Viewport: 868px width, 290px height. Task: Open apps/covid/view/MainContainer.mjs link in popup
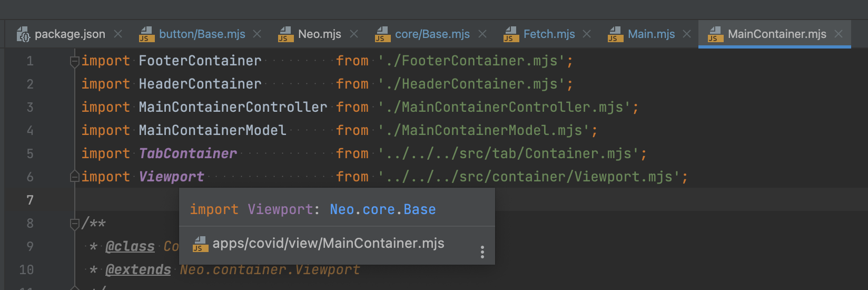point(328,243)
